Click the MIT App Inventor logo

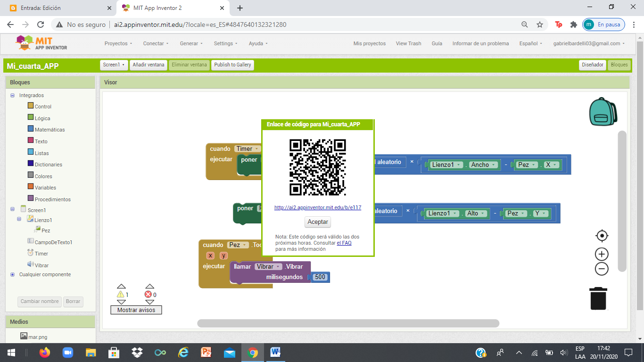[x=41, y=43]
